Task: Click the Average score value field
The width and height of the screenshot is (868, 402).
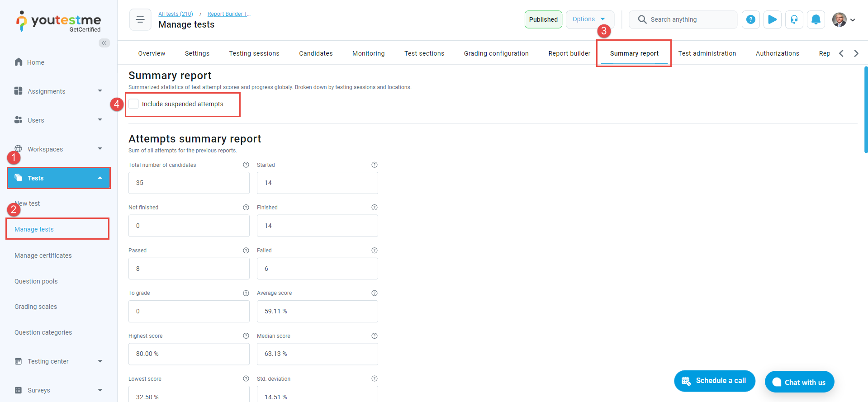Action: pos(318,311)
